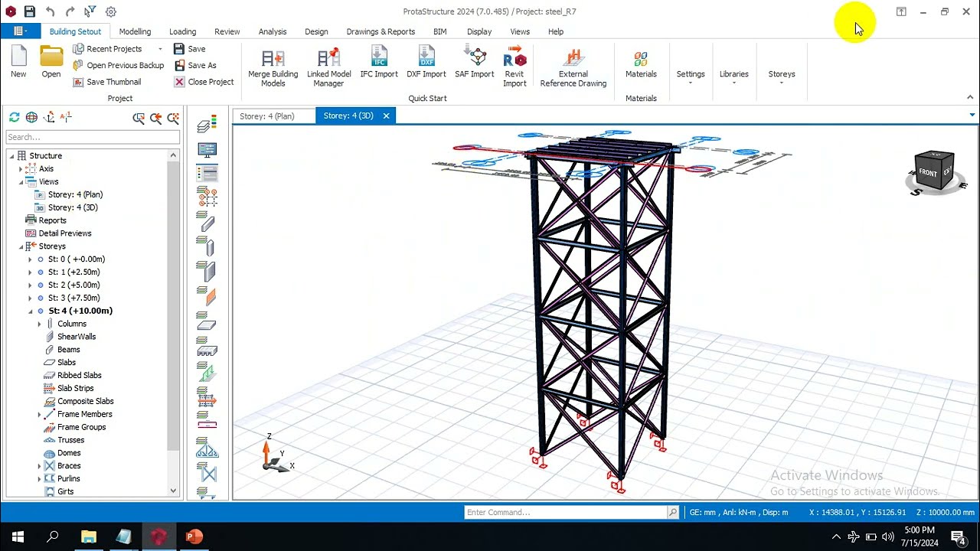Click Save Thumbnail
This screenshot has height=551, width=980.
(x=107, y=82)
